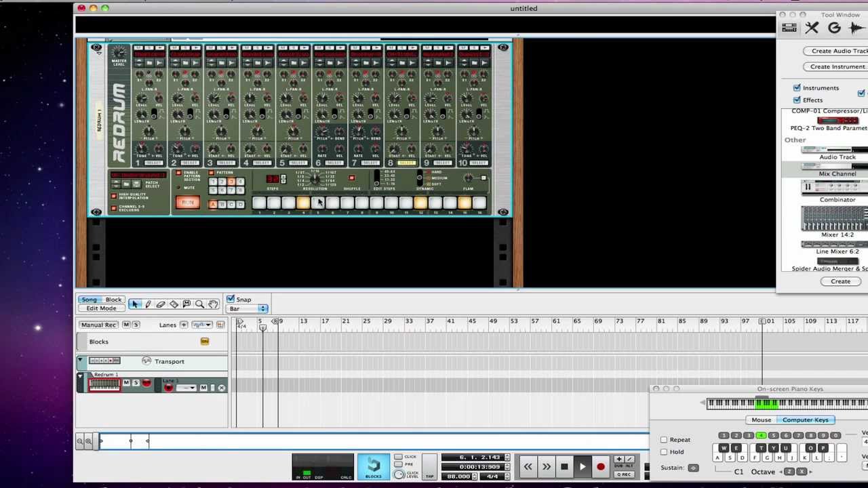Image resolution: width=868 pixels, height=488 pixels.
Task: Toggle the Snap checkbox
Action: pyautogui.click(x=231, y=299)
